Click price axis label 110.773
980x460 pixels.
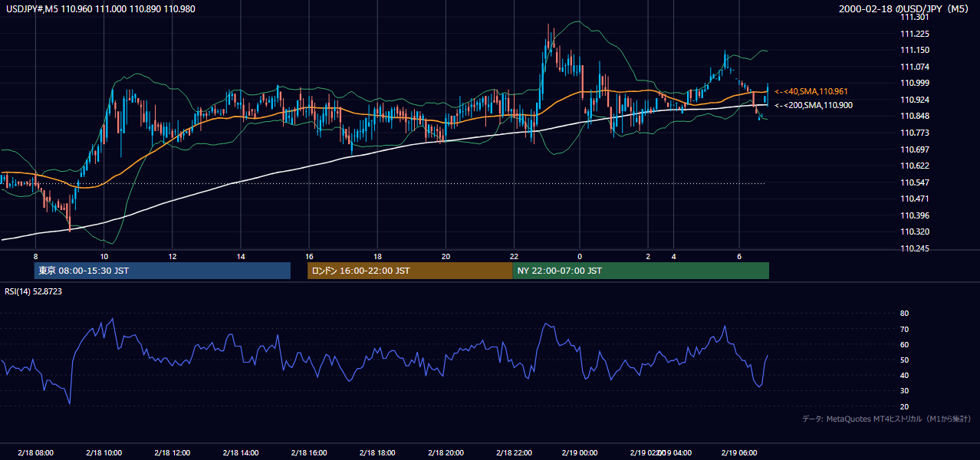pos(915,133)
